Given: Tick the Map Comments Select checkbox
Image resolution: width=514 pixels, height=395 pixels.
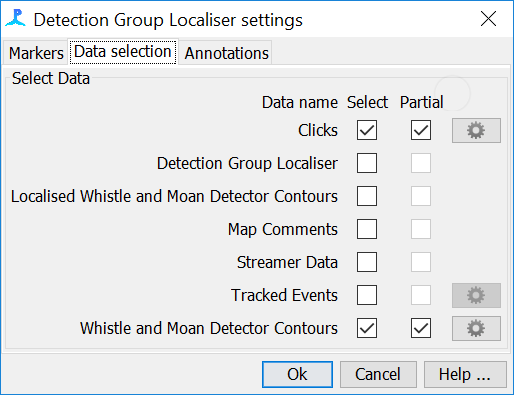Looking at the screenshot, I should pos(367,229).
